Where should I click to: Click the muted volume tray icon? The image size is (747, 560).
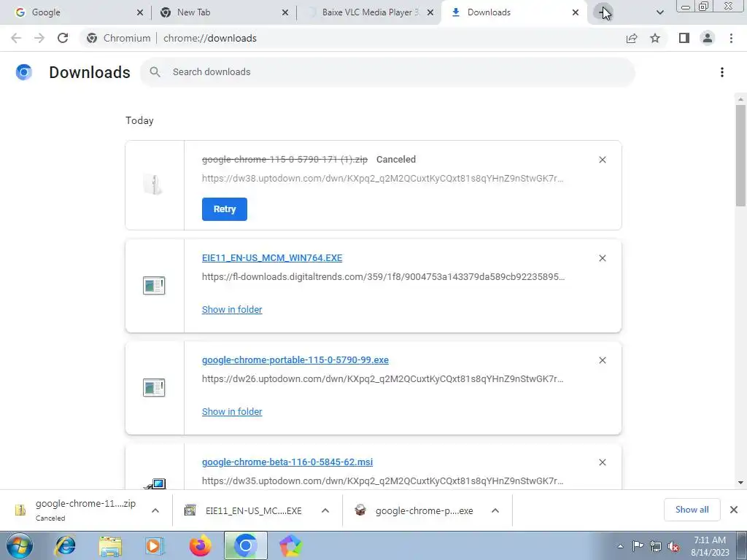(673, 546)
